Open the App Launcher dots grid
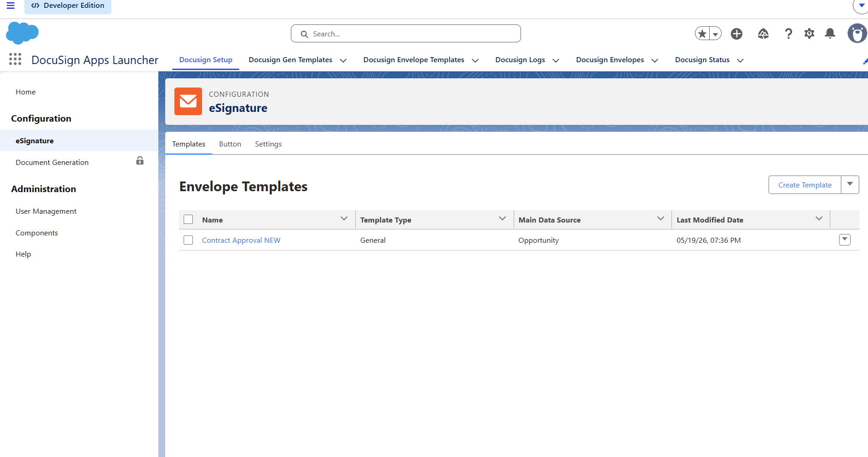This screenshot has height=457, width=868. click(x=15, y=59)
